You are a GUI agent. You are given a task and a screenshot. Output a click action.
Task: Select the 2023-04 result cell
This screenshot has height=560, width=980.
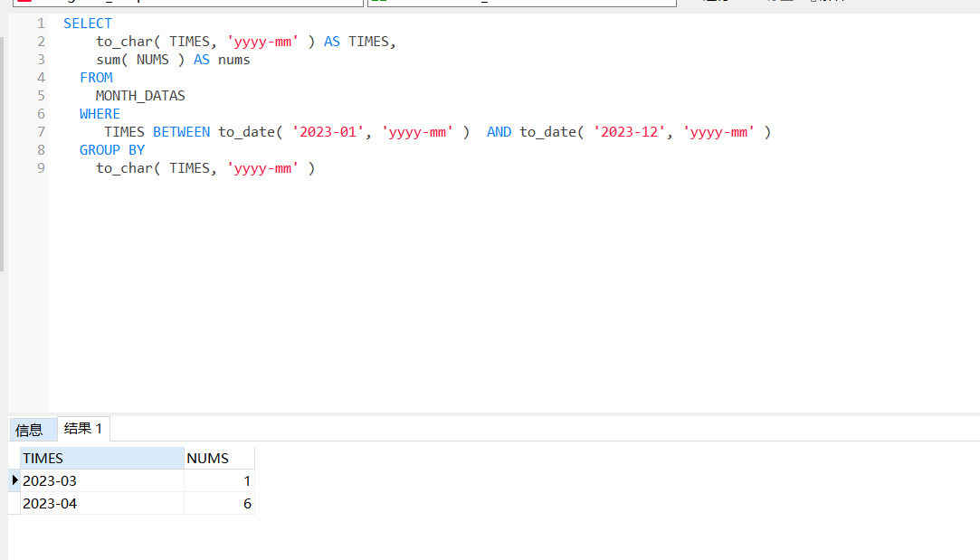click(101, 503)
